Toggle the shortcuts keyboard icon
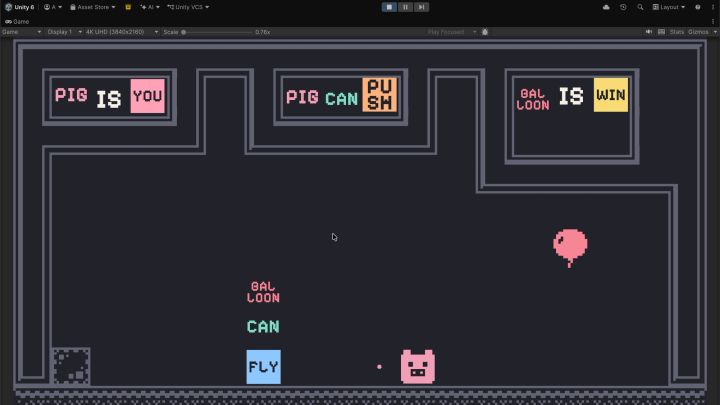720x405 pixels. (x=661, y=32)
